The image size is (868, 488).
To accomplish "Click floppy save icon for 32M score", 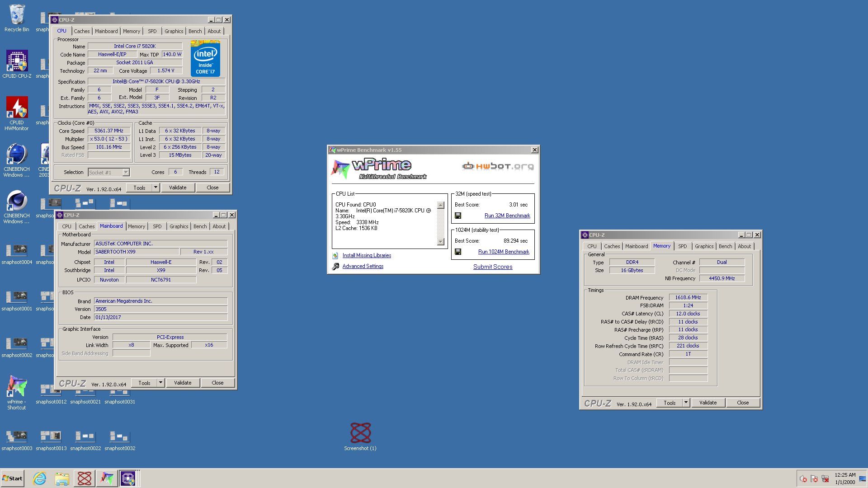I will (458, 216).
